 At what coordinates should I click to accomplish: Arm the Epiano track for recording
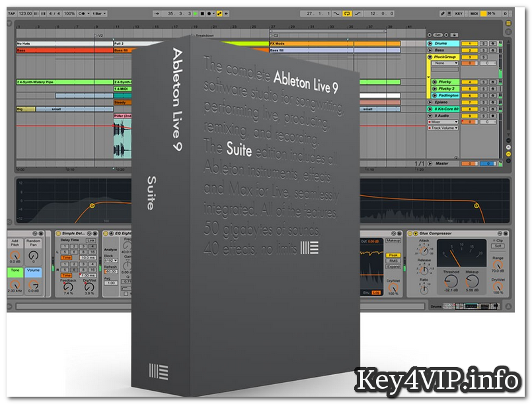[492, 102]
